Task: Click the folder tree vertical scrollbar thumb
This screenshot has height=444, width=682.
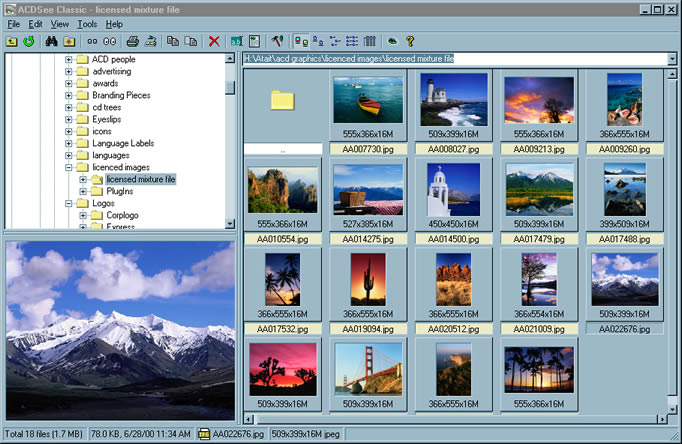Action: (230, 87)
